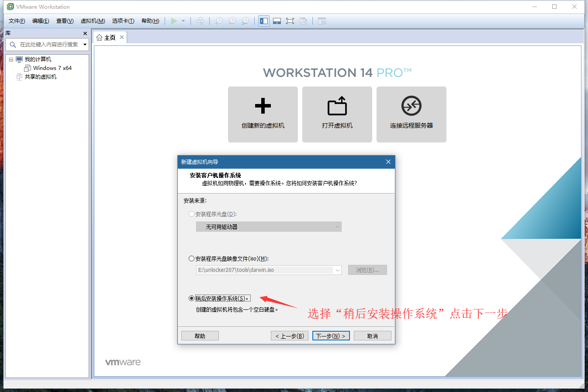
Task: Select 稍后安装操作系统 option
Action: coord(191,298)
